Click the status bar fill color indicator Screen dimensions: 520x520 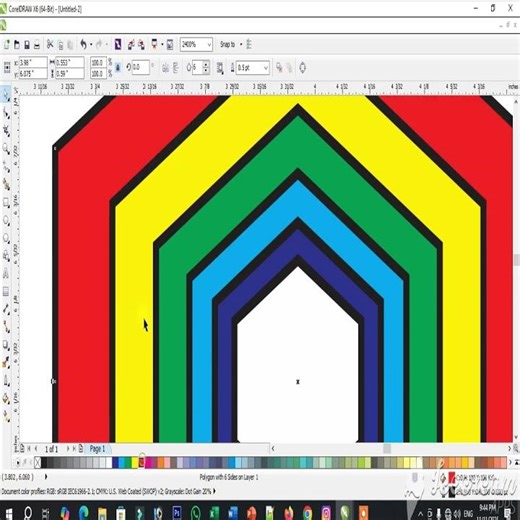452,477
